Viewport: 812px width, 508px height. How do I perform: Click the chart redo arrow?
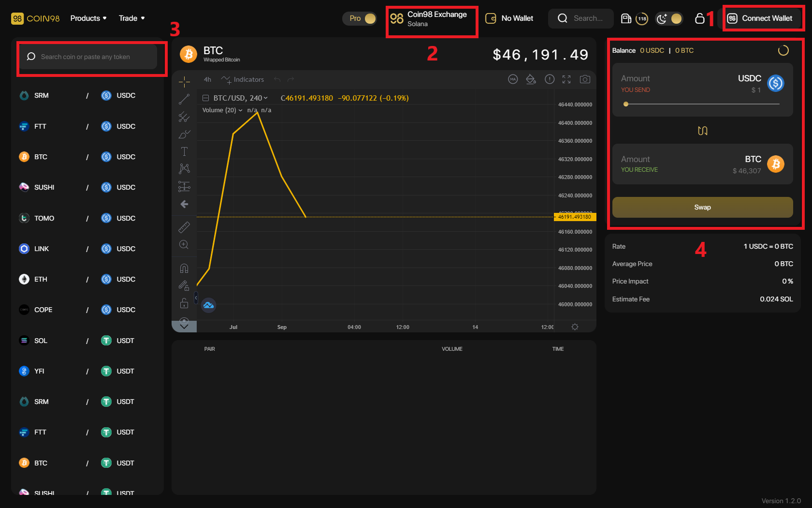click(290, 79)
